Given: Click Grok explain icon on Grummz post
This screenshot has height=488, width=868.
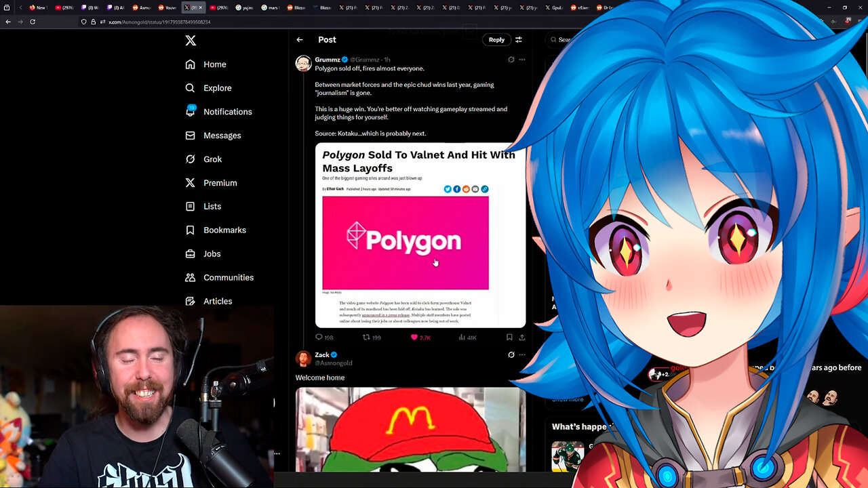Looking at the screenshot, I should pos(511,60).
